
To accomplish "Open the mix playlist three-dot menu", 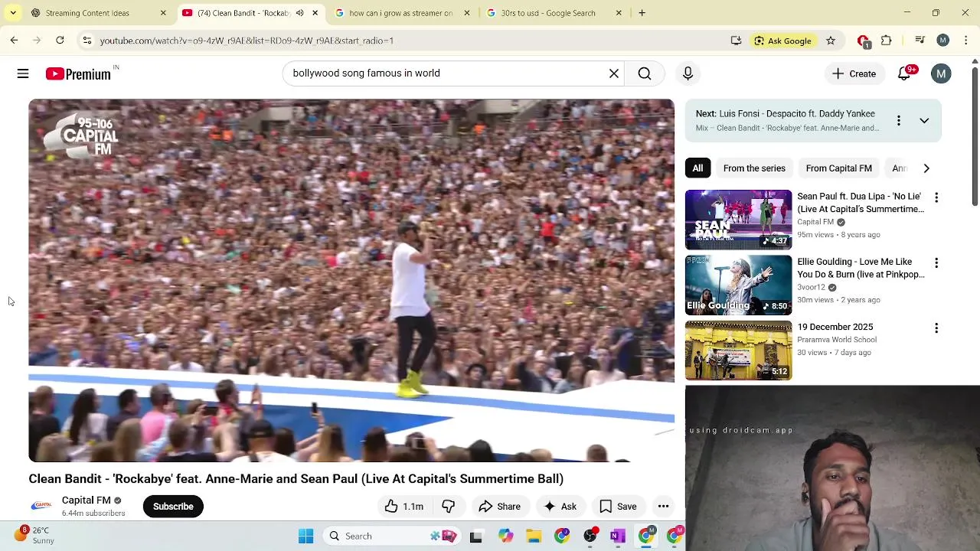I will tap(898, 120).
